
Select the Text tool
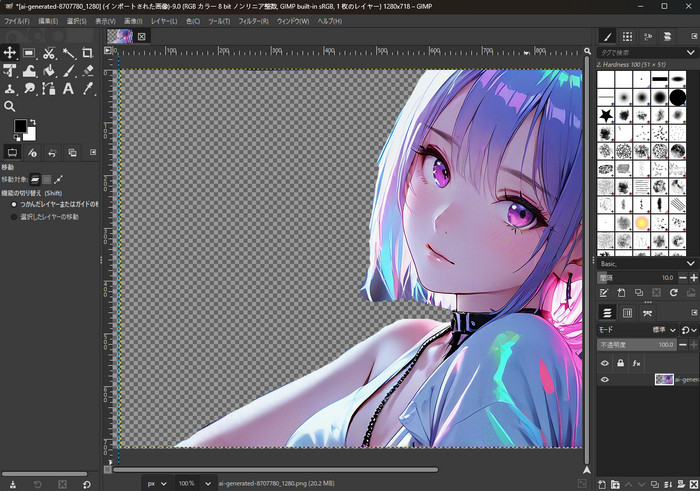(68, 88)
